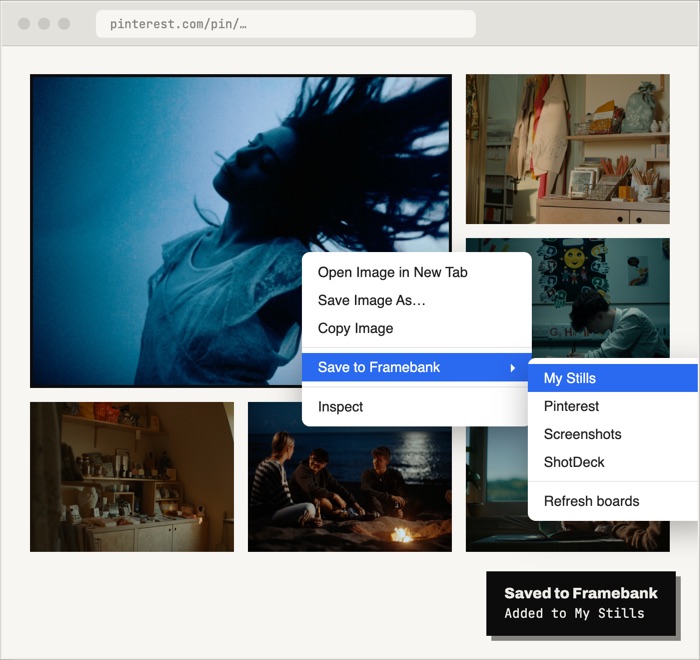
Task: Click the Save to Framebank submenu arrow
Action: (512, 368)
